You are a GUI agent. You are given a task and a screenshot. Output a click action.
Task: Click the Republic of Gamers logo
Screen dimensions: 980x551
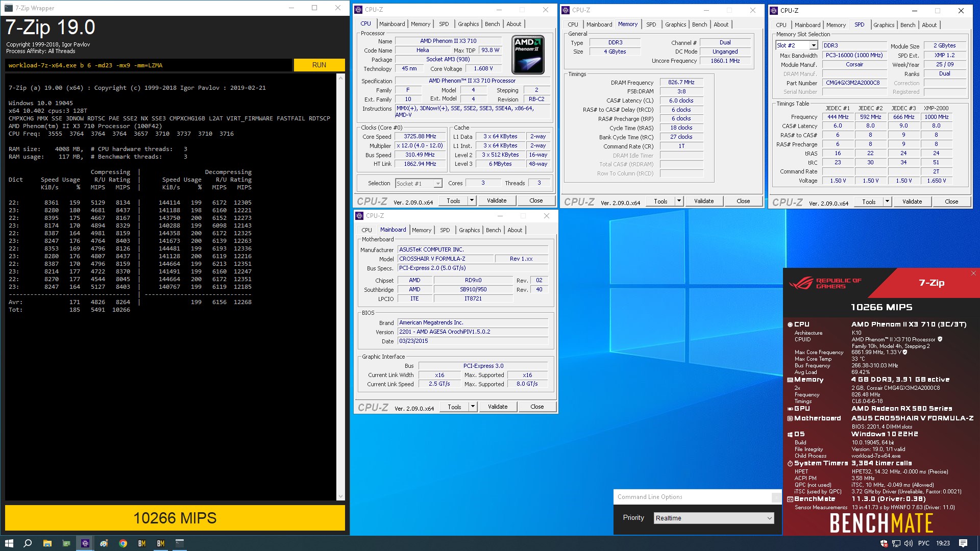tap(825, 283)
